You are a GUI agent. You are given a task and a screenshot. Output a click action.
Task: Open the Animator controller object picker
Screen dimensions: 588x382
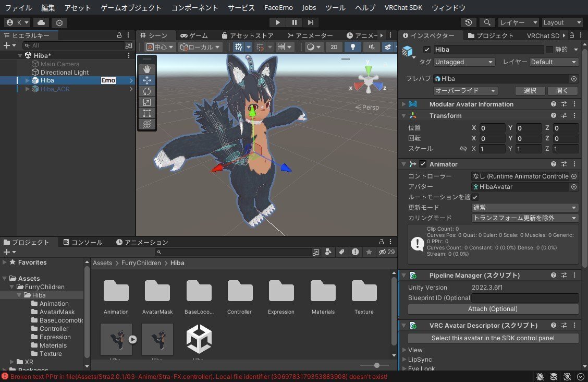574,176
